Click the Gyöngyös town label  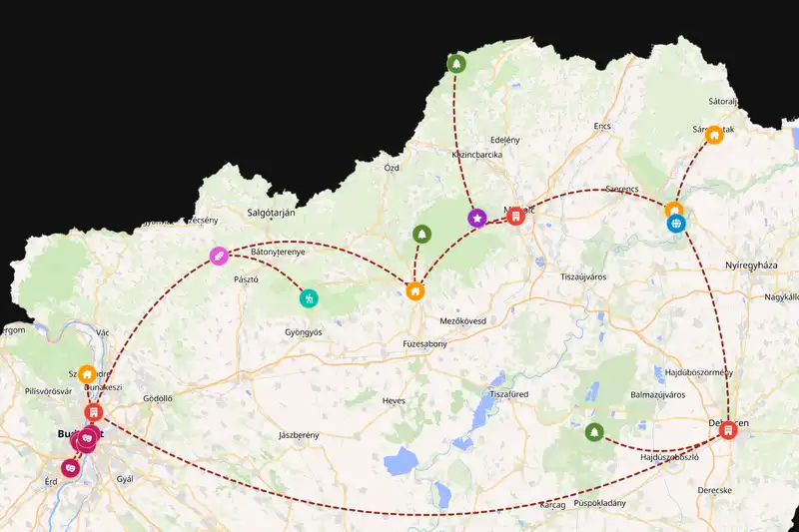[304, 332]
